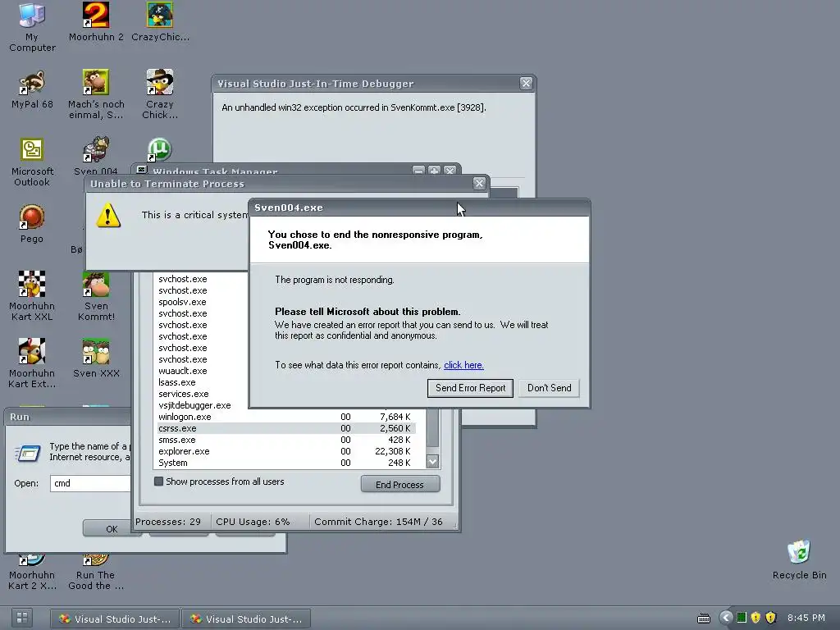Viewport: 840px width, 630px height.
Task: Close the Unable to Terminate Process dialog
Action: [x=479, y=183]
